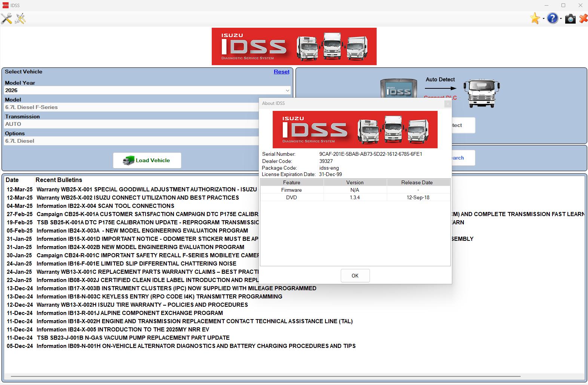Viewport: 588px width, 385px height.
Task: Click the Feature column header
Action: (x=292, y=182)
